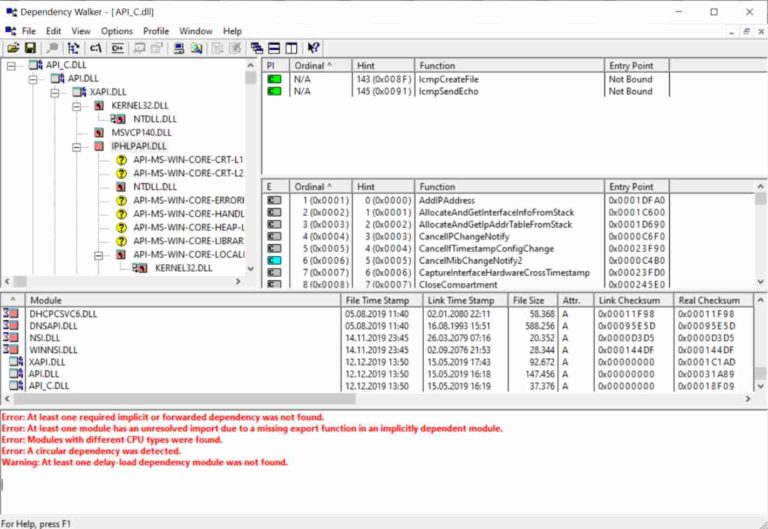
Task: Sort module list by Real Checksum column
Action: click(713, 300)
